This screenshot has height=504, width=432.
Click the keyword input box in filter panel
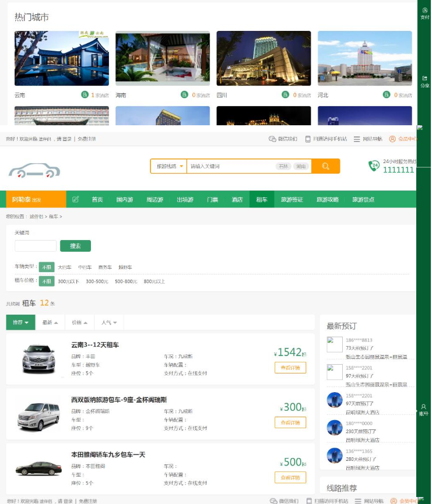[36, 246]
